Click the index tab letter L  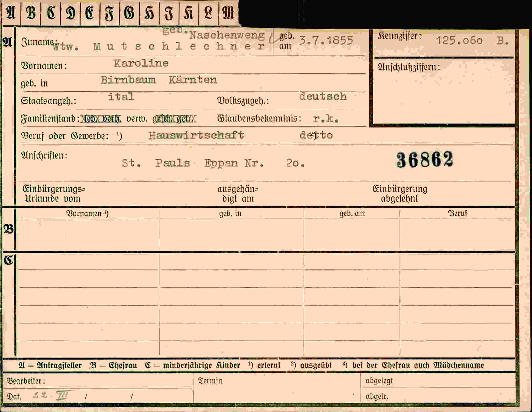208,13
